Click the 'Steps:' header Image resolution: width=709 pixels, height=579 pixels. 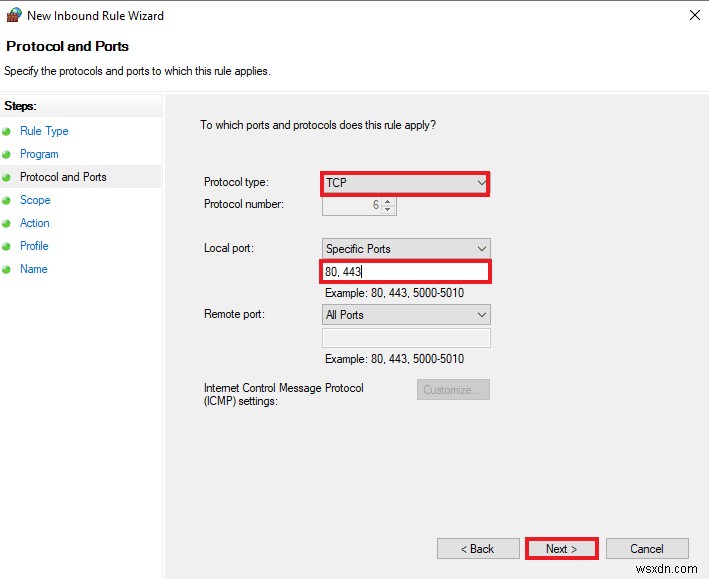pos(20,106)
